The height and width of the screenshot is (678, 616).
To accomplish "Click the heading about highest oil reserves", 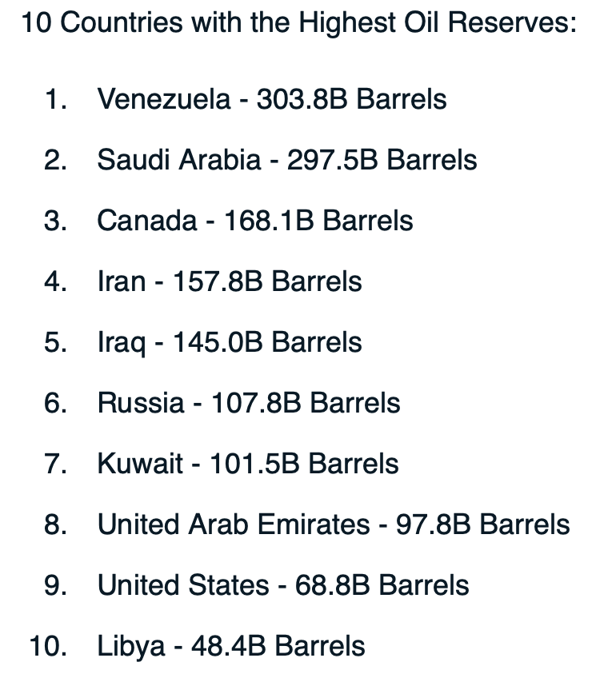I will tap(299, 22).
